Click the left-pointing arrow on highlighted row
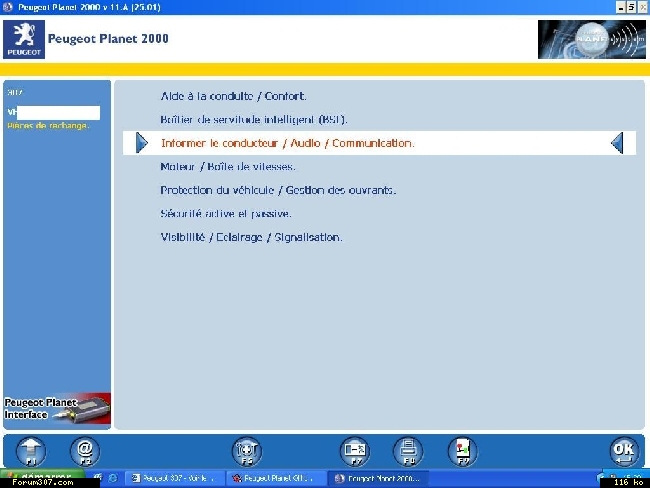This screenshot has height=488, width=650. coord(617,143)
